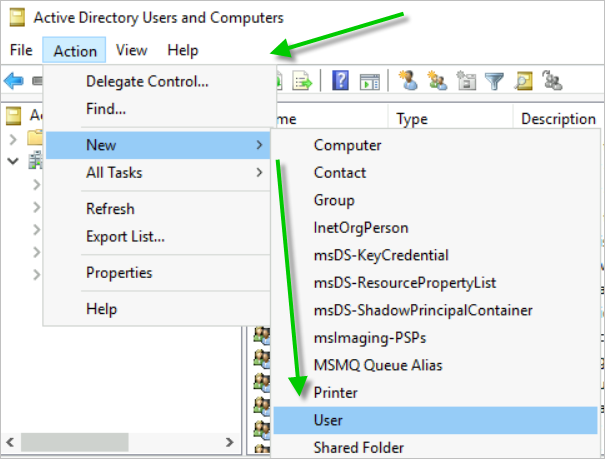Choose Properties from Action menu
The width and height of the screenshot is (605, 459).
[158, 273]
